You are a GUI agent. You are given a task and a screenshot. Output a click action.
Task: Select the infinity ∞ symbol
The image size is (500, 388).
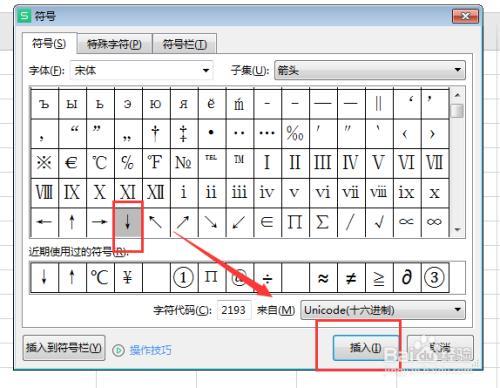coord(435,222)
